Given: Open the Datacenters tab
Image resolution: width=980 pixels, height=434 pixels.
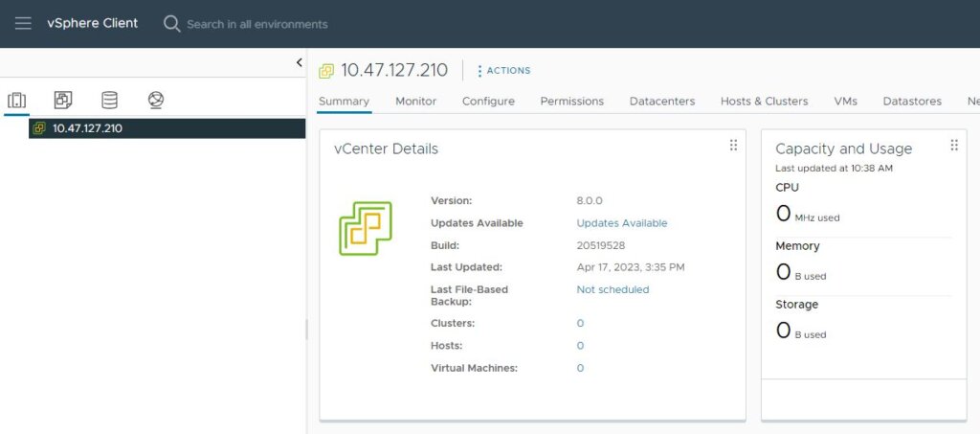Looking at the screenshot, I should tap(662, 102).
